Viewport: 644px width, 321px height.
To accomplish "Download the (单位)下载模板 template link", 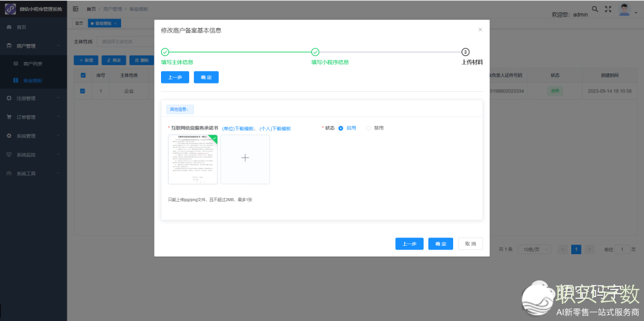I will pos(239,129).
